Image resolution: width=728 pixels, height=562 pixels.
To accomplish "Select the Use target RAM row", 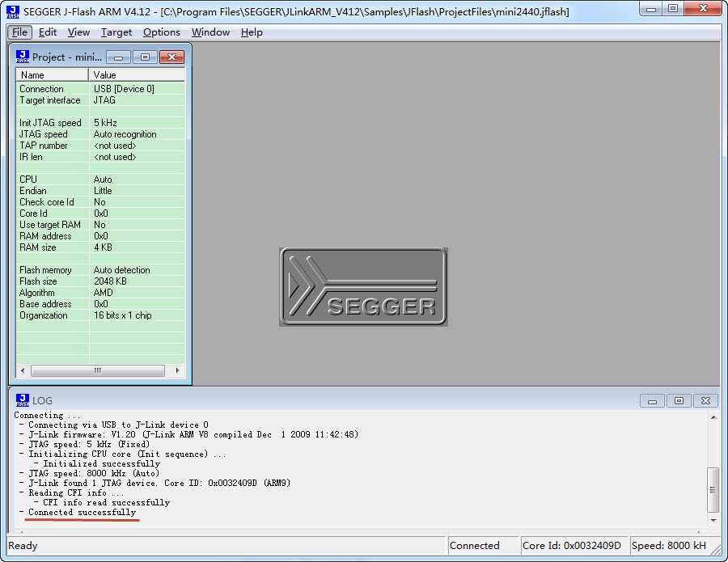I will pos(100,225).
